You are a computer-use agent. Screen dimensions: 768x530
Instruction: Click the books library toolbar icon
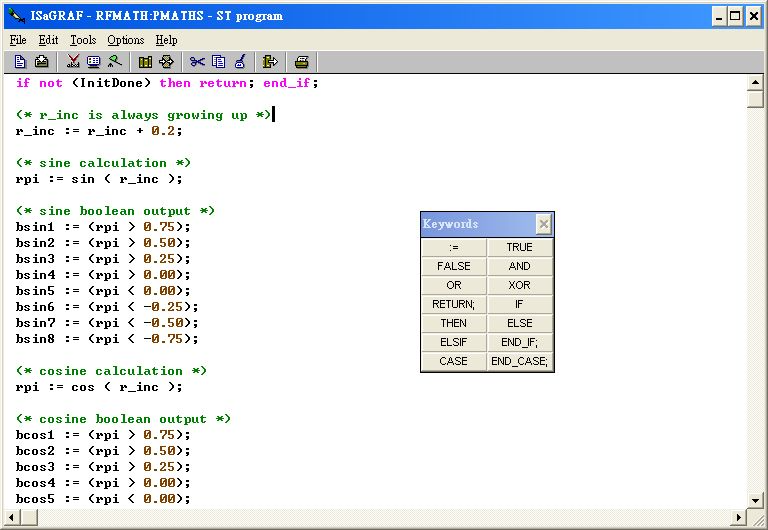[145, 62]
